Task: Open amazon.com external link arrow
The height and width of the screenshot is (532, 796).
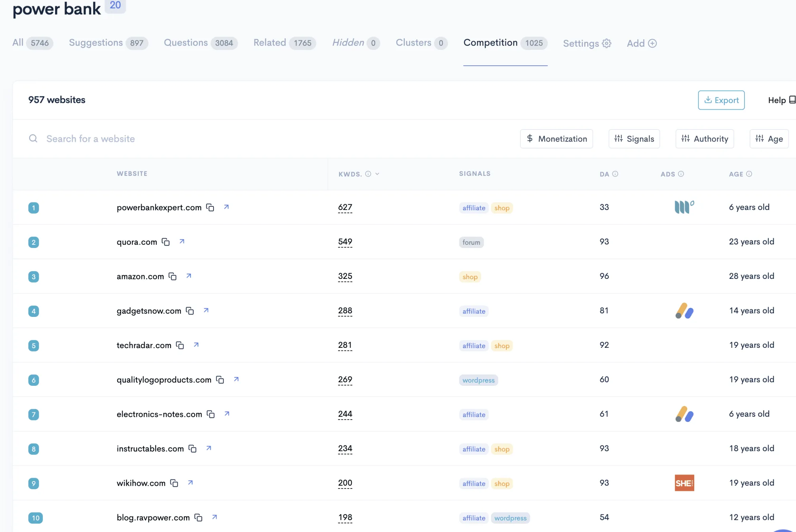Action: click(189, 276)
